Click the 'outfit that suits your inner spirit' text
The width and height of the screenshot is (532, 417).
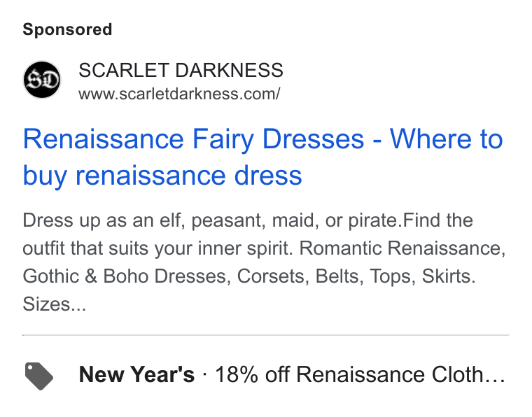(157, 248)
